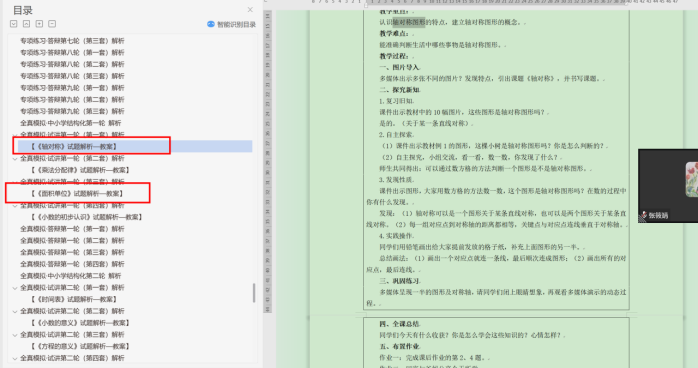Image resolution: width=698 pixels, height=368 pixels.
Task: Click the blue 智能识别目录 cloud icon
Action: [211, 24]
